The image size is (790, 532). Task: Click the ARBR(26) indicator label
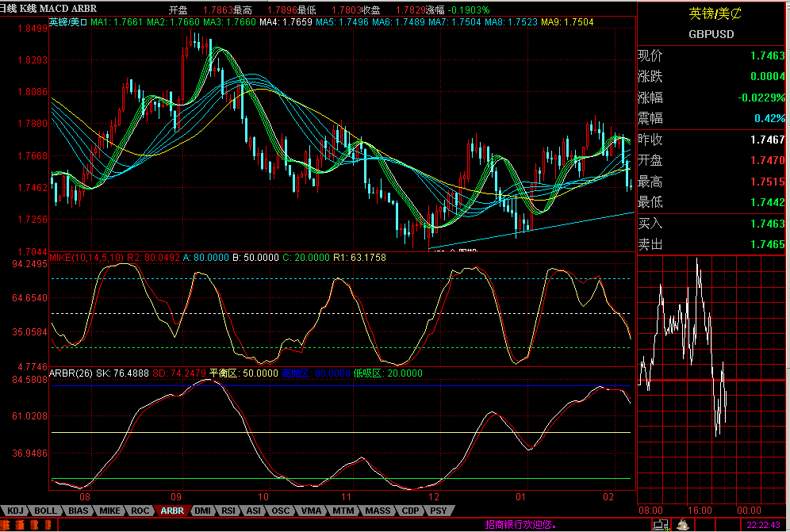pyautogui.click(x=71, y=373)
